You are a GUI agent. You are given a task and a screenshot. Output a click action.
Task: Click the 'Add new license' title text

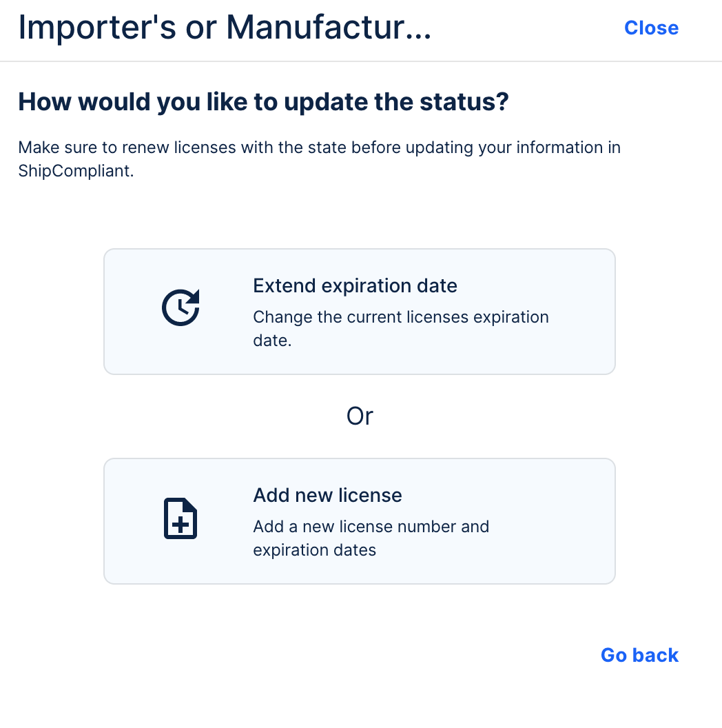[x=327, y=495]
